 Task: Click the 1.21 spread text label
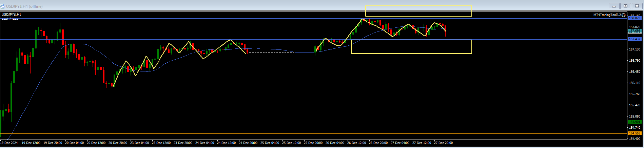coord(10,19)
